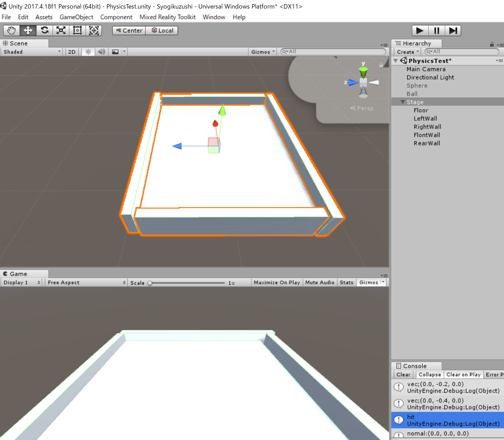This screenshot has height=440, width=504.
Task: Enable Mute Audio in Game view
Action: point(319,282)
